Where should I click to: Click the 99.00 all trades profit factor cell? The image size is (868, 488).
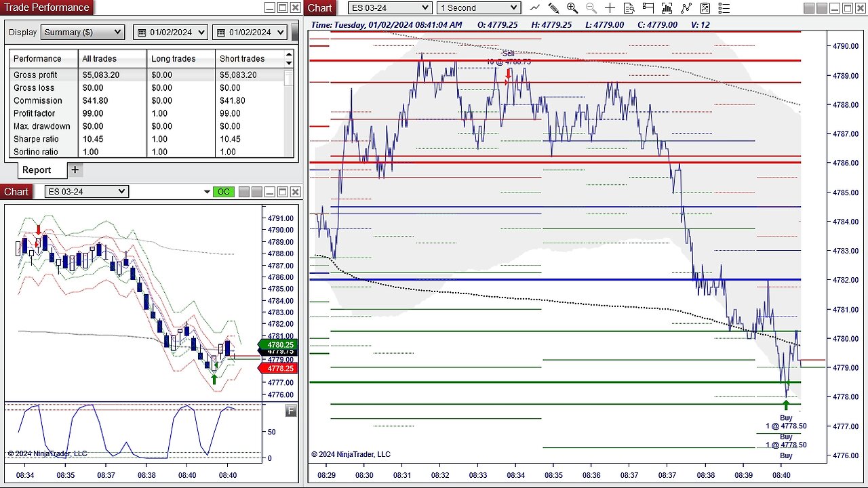93,114
